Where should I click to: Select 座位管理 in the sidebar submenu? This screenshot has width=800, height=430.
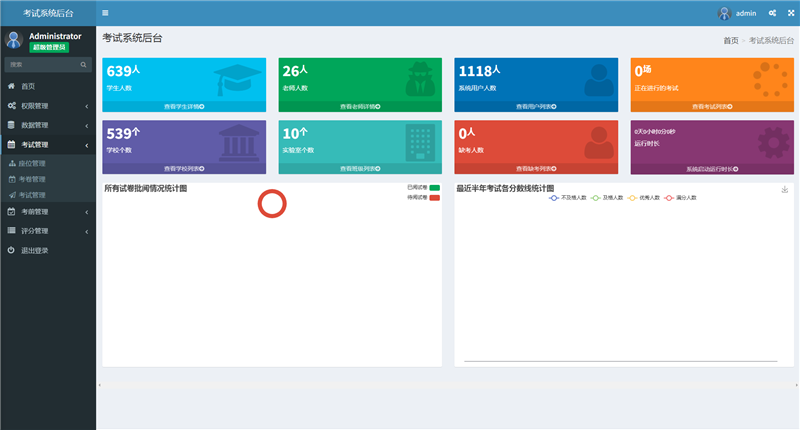tap(33, 162)
